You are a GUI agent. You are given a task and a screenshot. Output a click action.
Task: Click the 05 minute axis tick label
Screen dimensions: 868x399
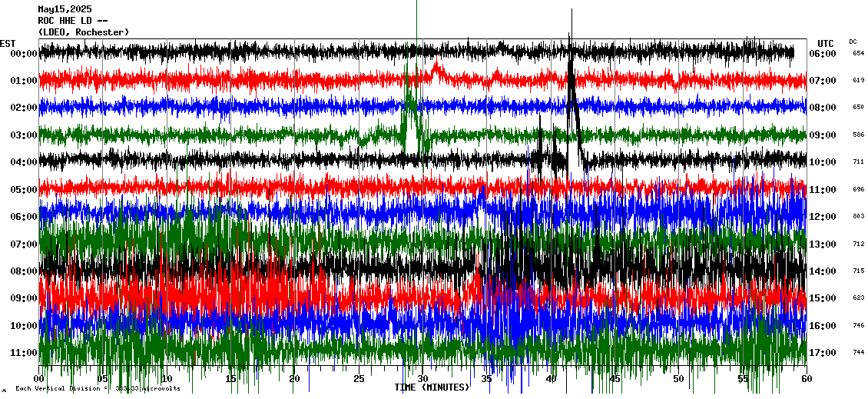tap(102, 379)
